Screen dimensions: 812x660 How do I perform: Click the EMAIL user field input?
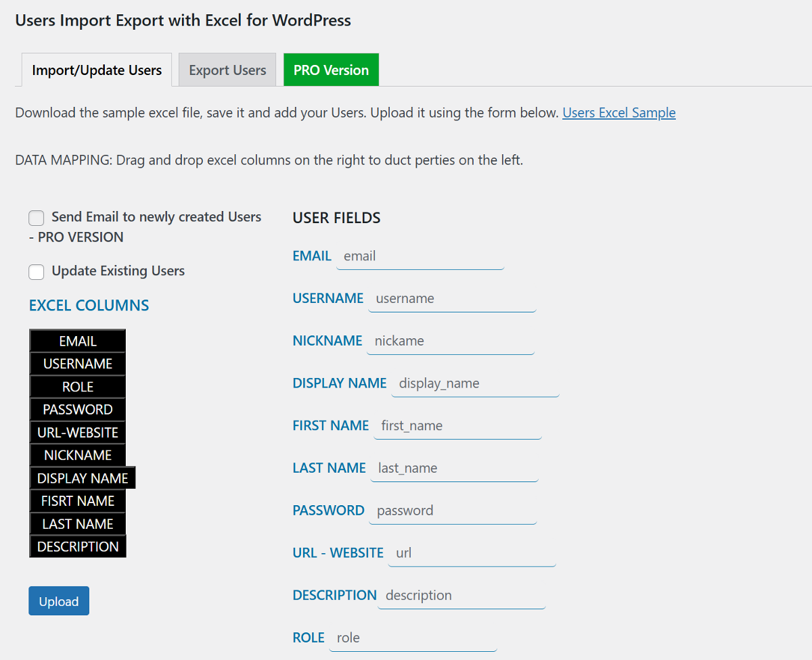click(420, 256)
